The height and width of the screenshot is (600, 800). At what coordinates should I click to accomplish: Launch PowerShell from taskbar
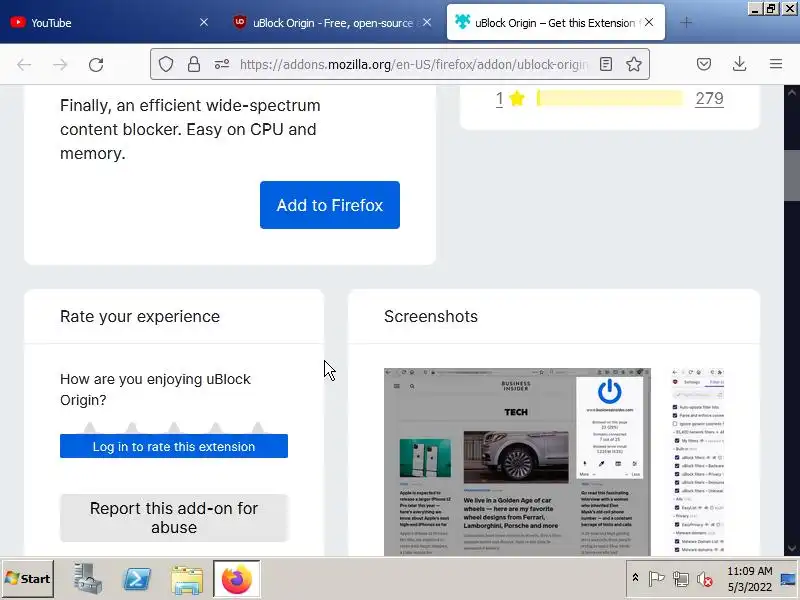[137, 579]
